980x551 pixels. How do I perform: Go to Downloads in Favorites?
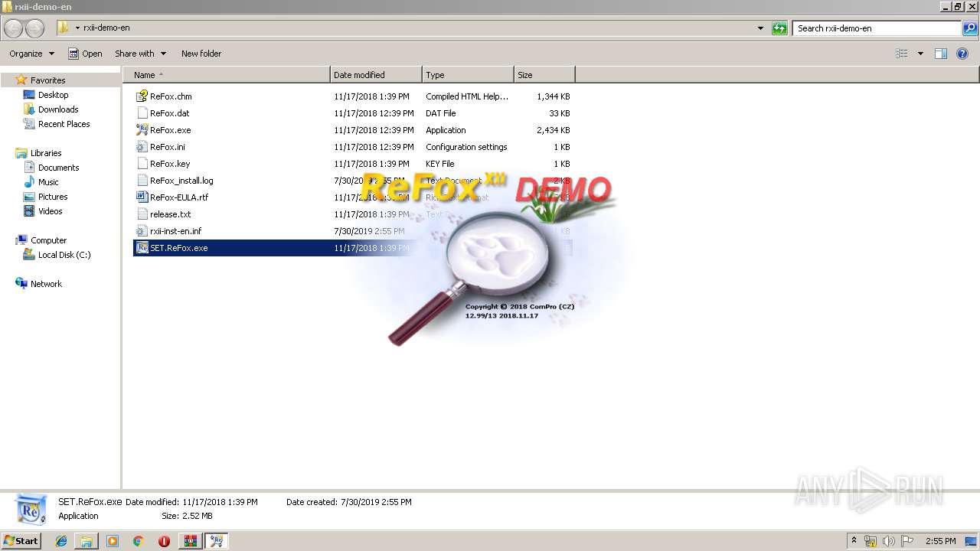point(58,109)
